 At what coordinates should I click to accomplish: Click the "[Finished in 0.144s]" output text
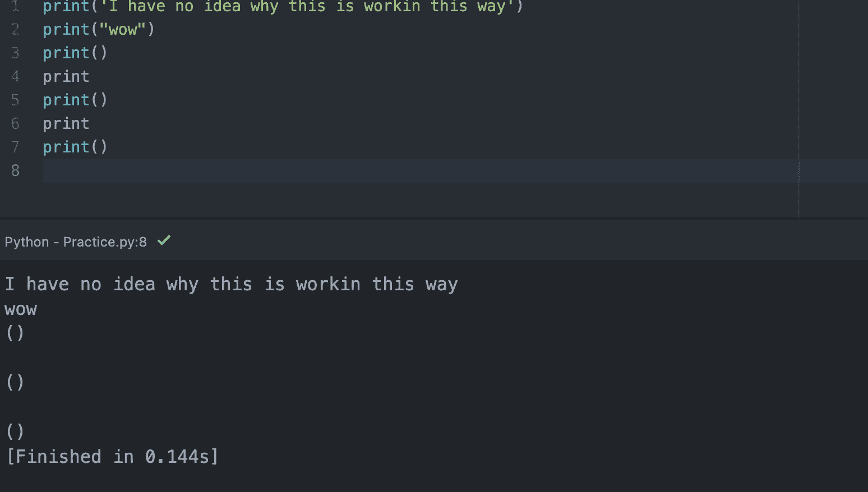(112, 457)
